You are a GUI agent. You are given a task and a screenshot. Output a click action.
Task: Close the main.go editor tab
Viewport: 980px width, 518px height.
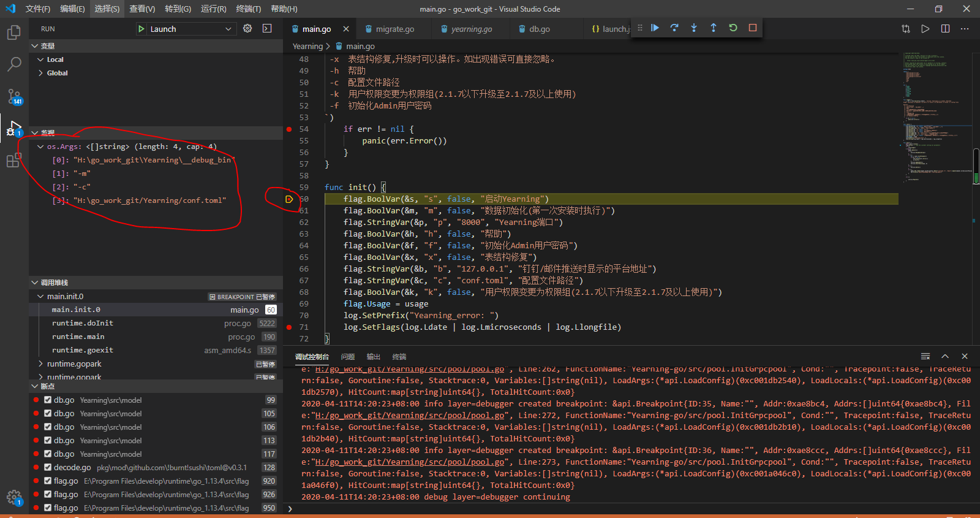pos(346,29)
